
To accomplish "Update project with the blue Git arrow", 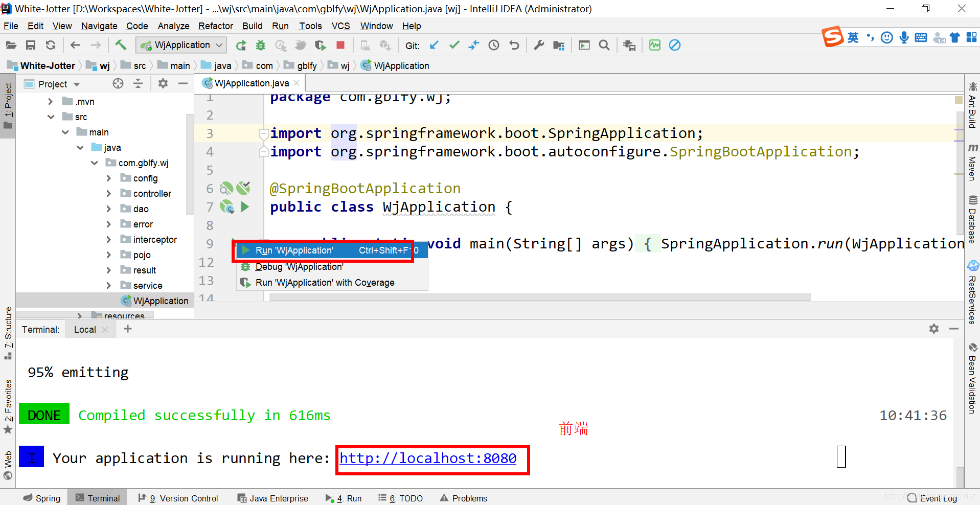I will [434, 45].
